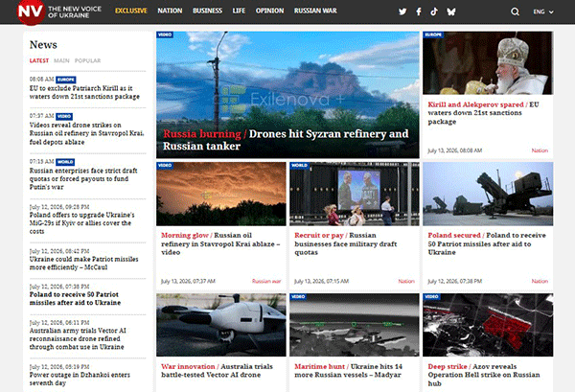
Task: Click VIDEO badge on orange sky image
Action: click(165, 166)
